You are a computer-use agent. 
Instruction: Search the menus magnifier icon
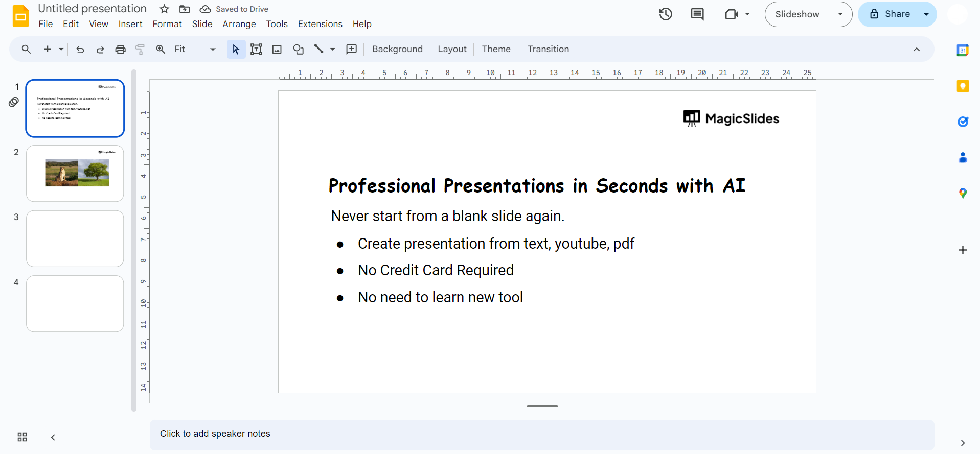coord(26,49)
